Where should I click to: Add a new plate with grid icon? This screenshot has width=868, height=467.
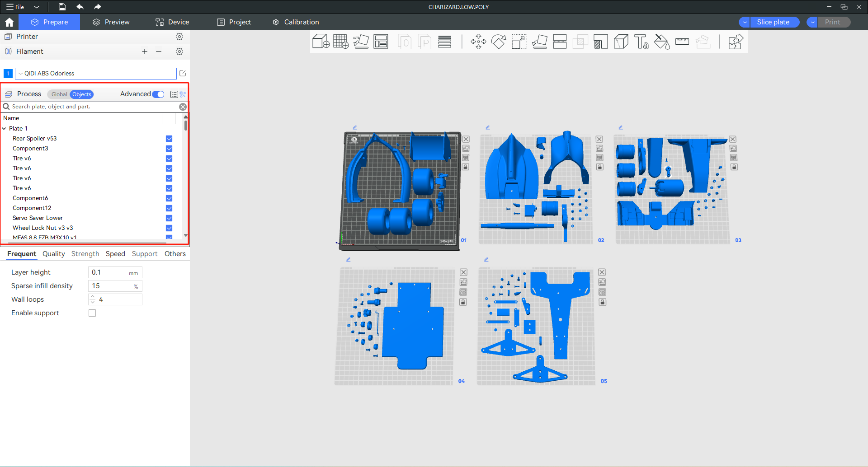(x=340, y=42)
